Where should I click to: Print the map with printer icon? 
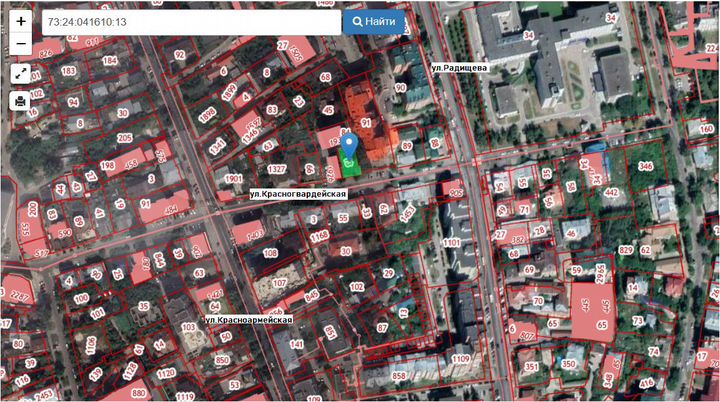pyautogui.click(x=21, y=100)
